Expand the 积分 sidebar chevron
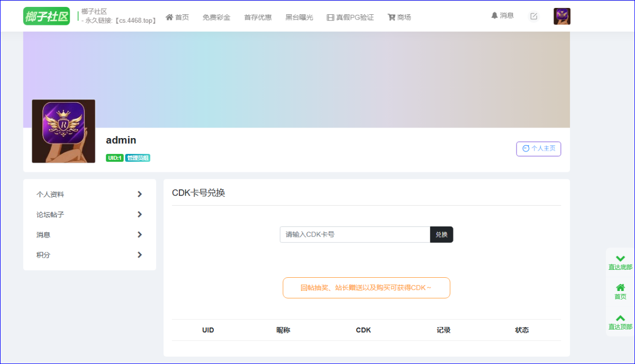635x364 pixels. click(x=140, y=254)
